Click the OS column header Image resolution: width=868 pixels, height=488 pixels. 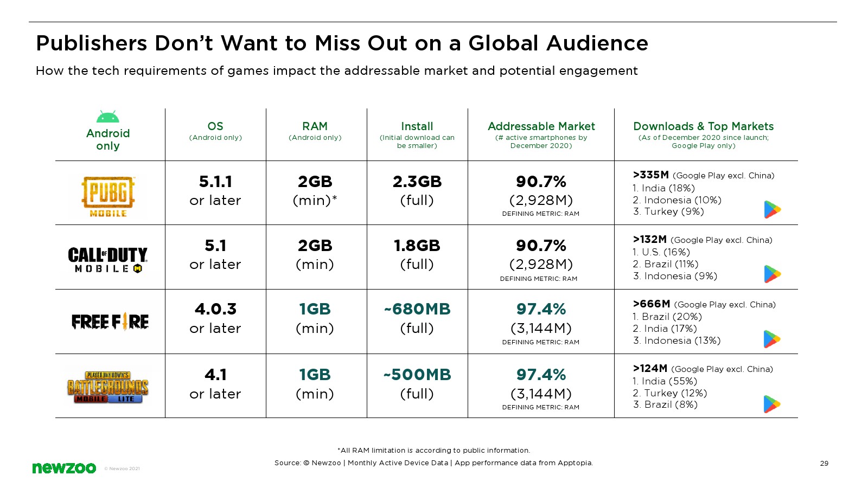(215, 126)
